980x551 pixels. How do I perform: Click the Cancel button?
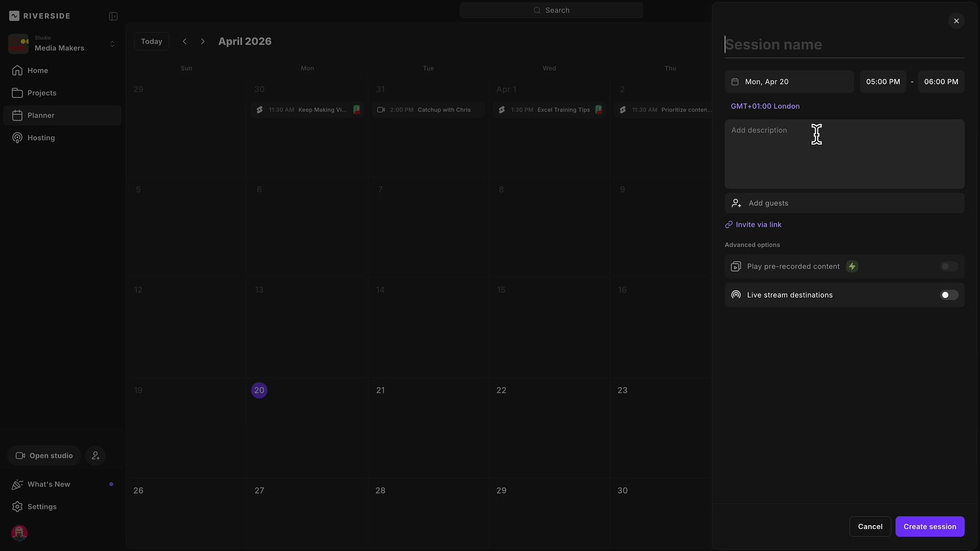870,527
